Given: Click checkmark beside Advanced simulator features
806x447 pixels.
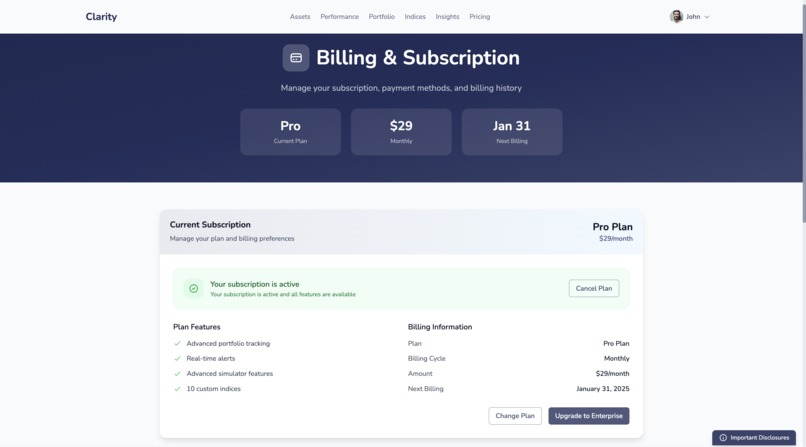Looking at the screenshot, I should coord(177,374).
